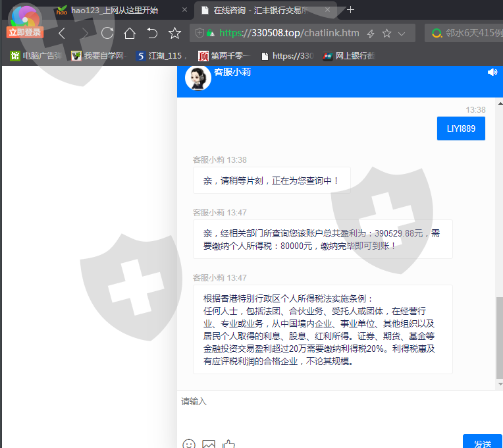Switch to the hao123 tab

(x=115, y=10)
